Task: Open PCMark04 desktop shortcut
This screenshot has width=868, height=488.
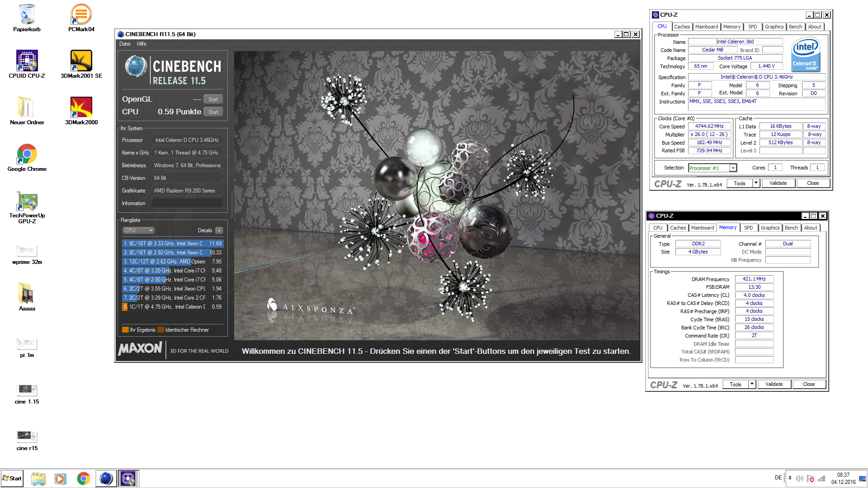Action: 81,18
